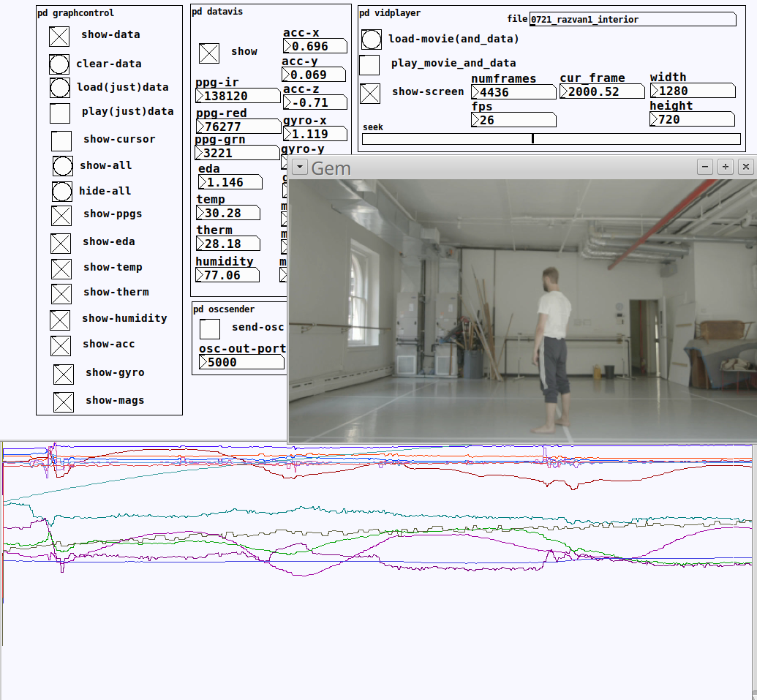Trigger the load(just)data bang
The width and height of the screenshot is (757, 700).
click(x=60, y=88)
